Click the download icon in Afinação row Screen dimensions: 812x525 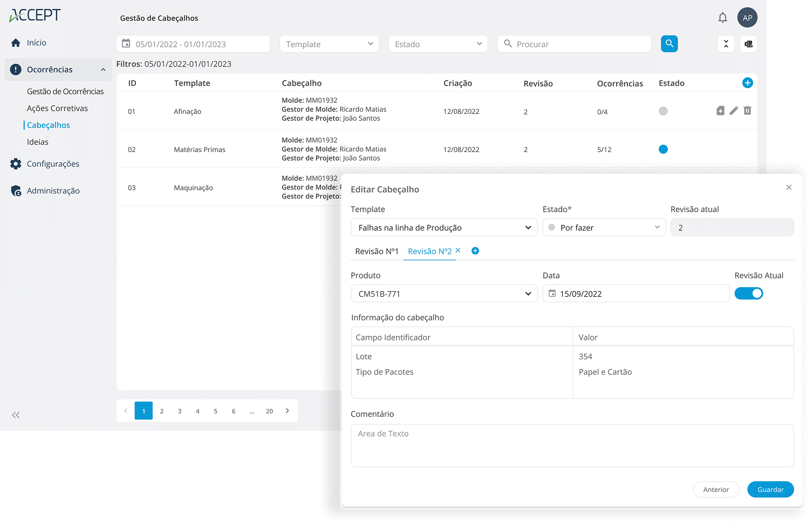pos(720,111)
